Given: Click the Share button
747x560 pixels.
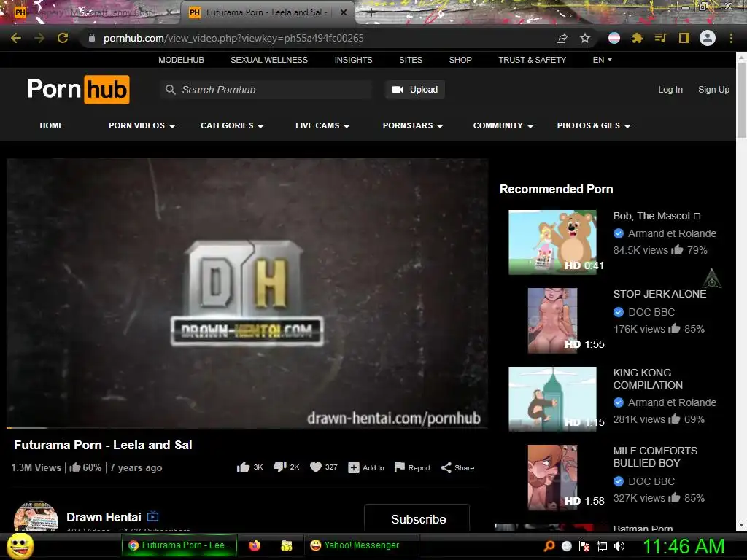Looking at the screenshot, I should pos(457,467).
